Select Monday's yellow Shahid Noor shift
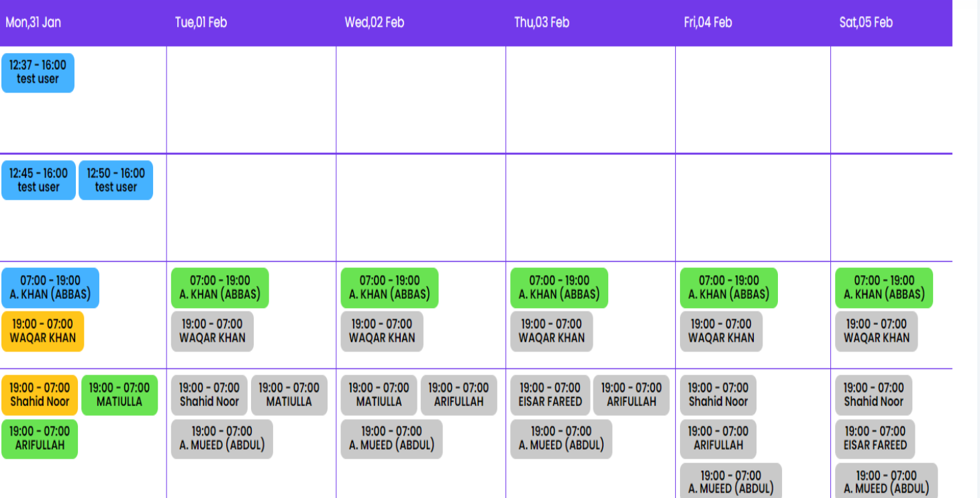Viewport: 980px width, 498px height. point(40,395)
